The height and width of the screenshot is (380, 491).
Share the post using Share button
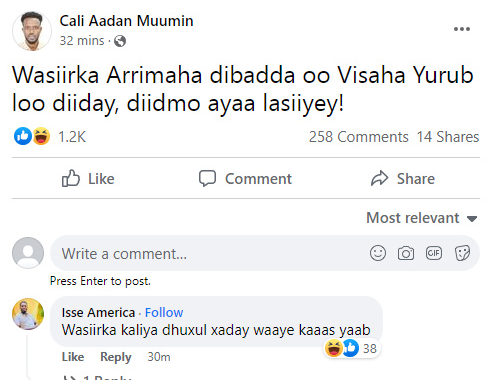[x=403, y=178]
